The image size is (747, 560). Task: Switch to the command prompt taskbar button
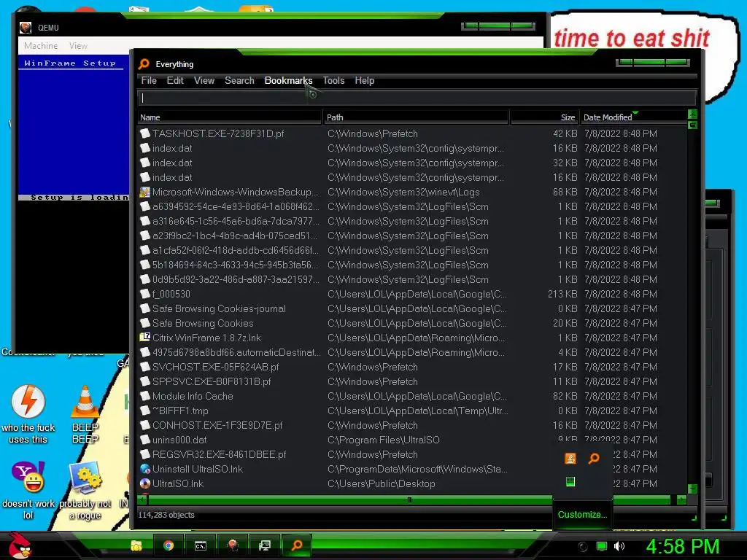coord(200,545)
